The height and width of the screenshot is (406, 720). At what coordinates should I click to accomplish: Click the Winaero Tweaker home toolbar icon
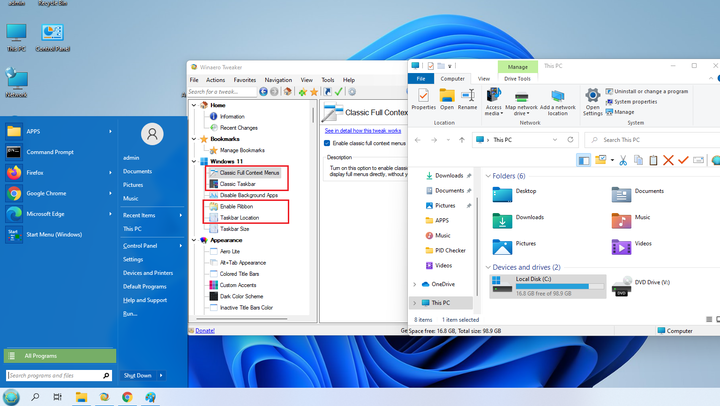(x=288, y=92)
